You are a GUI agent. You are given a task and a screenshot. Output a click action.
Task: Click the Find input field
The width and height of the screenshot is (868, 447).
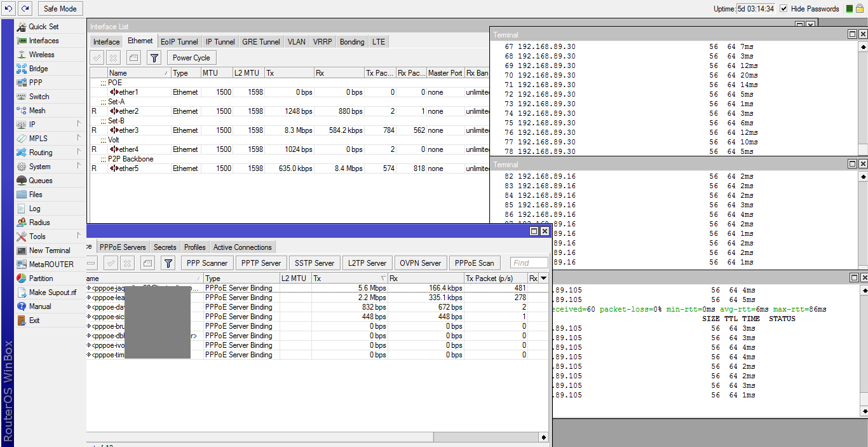click(x=529, y=263)
